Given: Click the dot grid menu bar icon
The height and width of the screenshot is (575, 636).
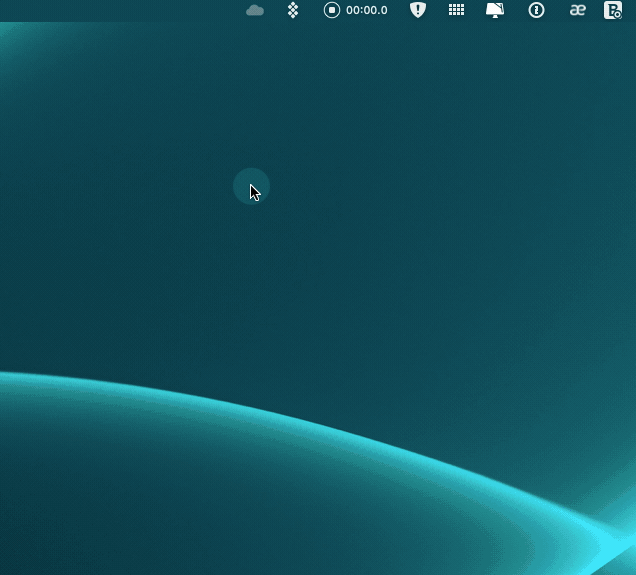Looking at the screenshot, I should tap(456, 10).
